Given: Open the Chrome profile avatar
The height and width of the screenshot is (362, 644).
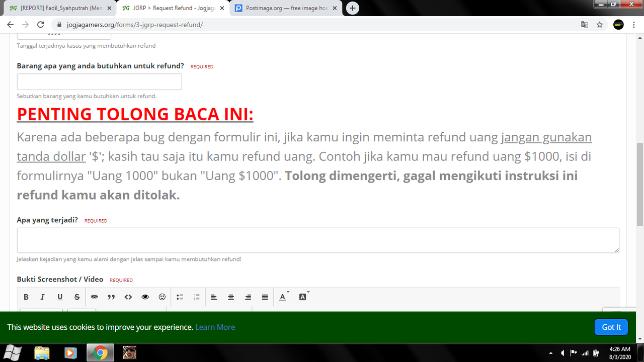Looking at the screenshot, I should 619,25.
